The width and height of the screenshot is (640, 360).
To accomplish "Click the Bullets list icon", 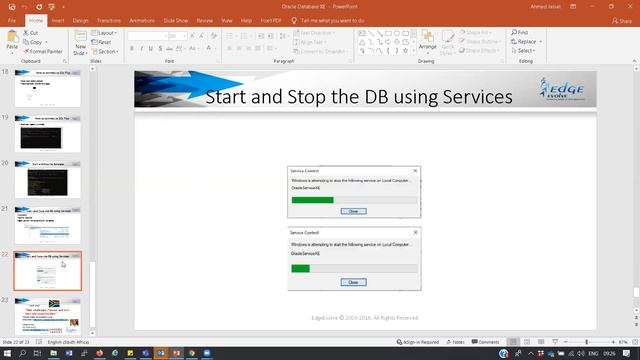I will pyautogui.click(x=229, y=36).
